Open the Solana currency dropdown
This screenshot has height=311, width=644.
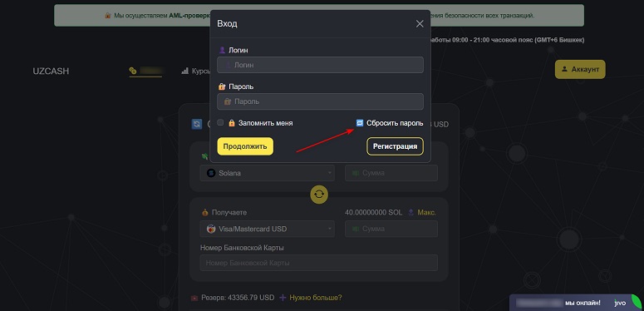point(268,173)
